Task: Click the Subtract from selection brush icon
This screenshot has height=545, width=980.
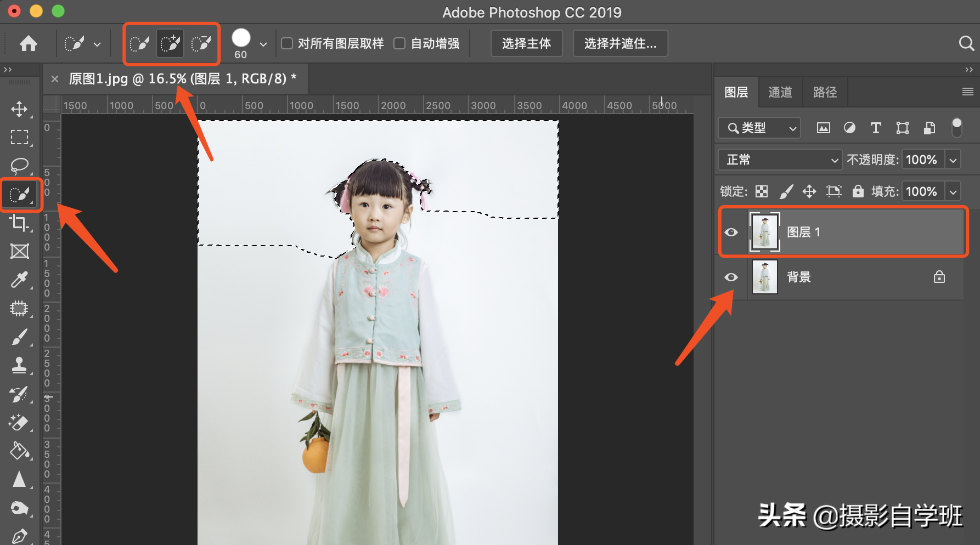Action: 201,43
